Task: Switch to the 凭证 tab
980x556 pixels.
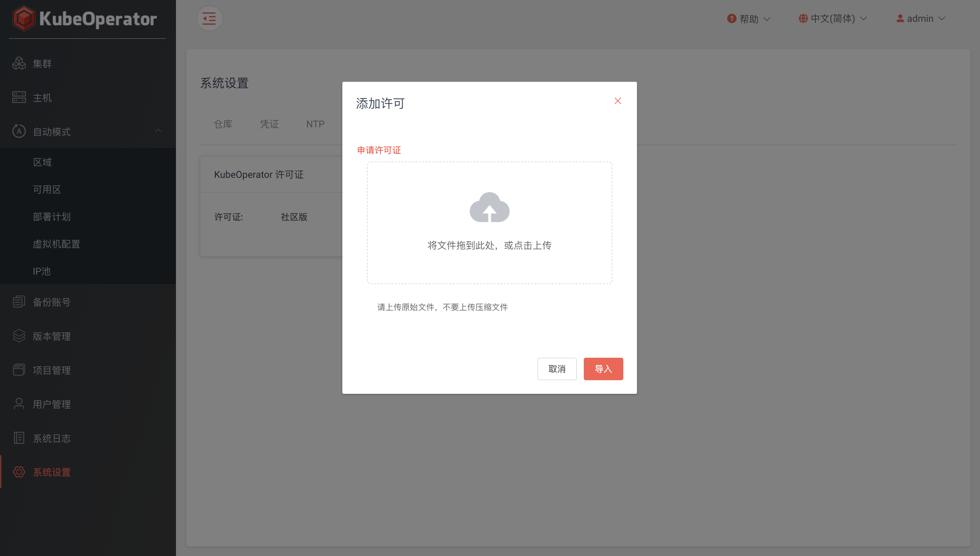Action: point(269,124)
